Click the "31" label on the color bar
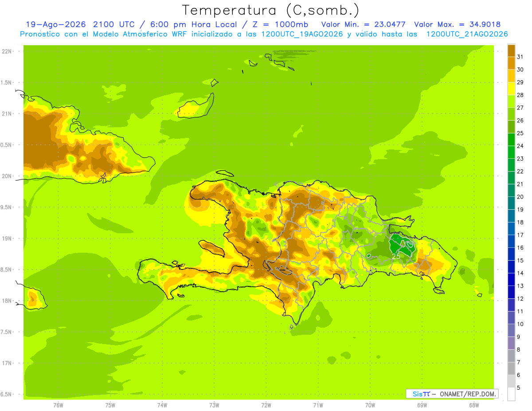The width and height of the screenshot is (532, 411). click(x=520, y=57)
